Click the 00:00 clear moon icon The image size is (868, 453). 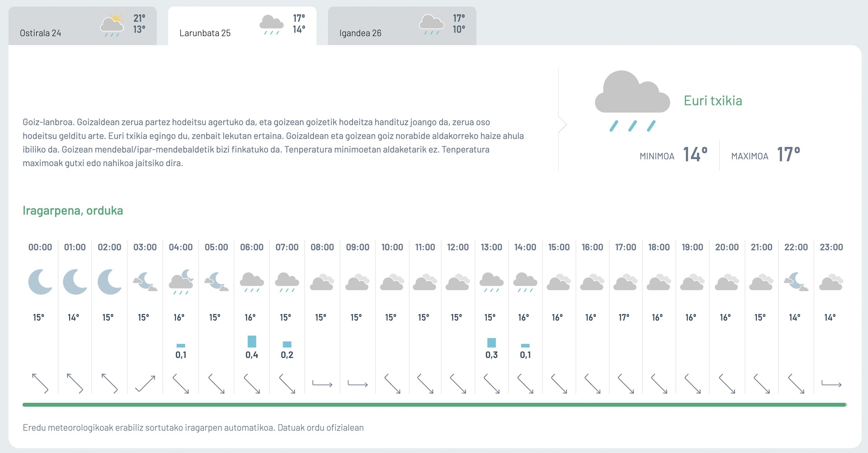40,282
